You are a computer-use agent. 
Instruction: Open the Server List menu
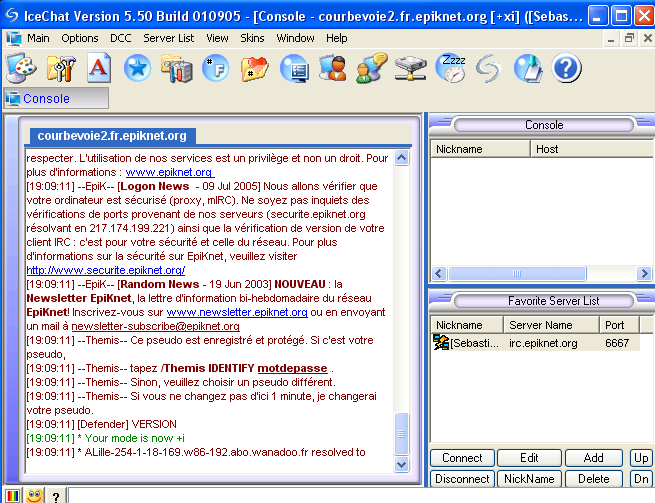[169, 38]
